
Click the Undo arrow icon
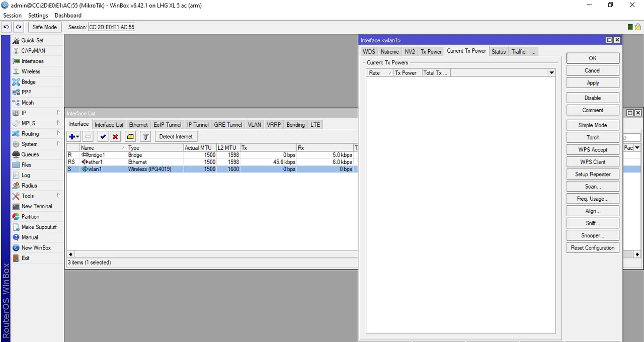point(7,27)
